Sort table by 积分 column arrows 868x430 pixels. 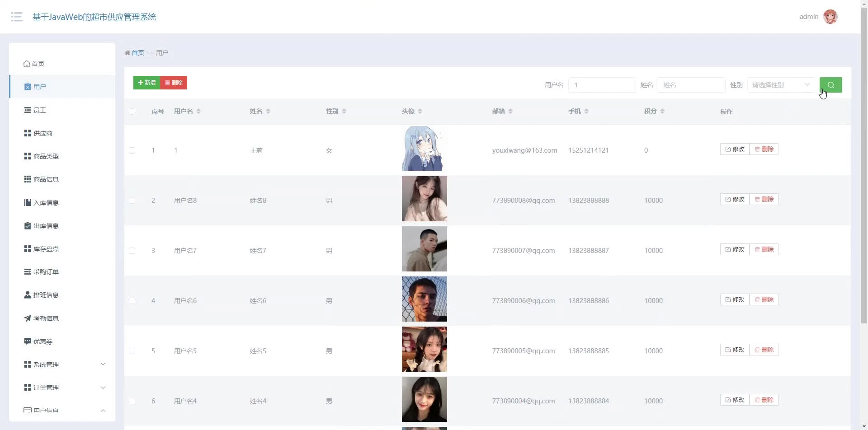click(662, 111)
